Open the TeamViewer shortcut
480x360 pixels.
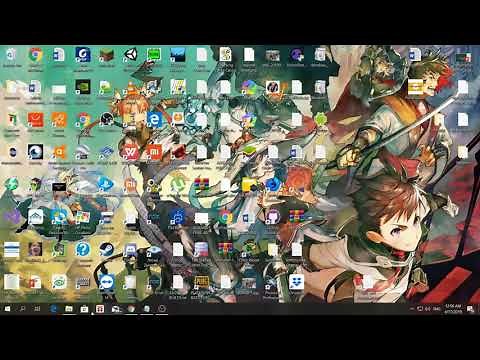coord(107,282)
